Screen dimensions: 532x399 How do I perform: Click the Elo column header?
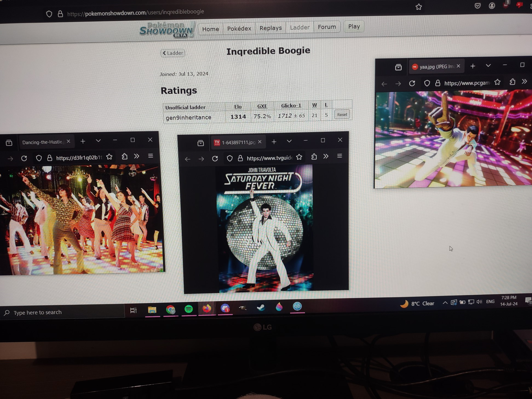pos(238,107)
